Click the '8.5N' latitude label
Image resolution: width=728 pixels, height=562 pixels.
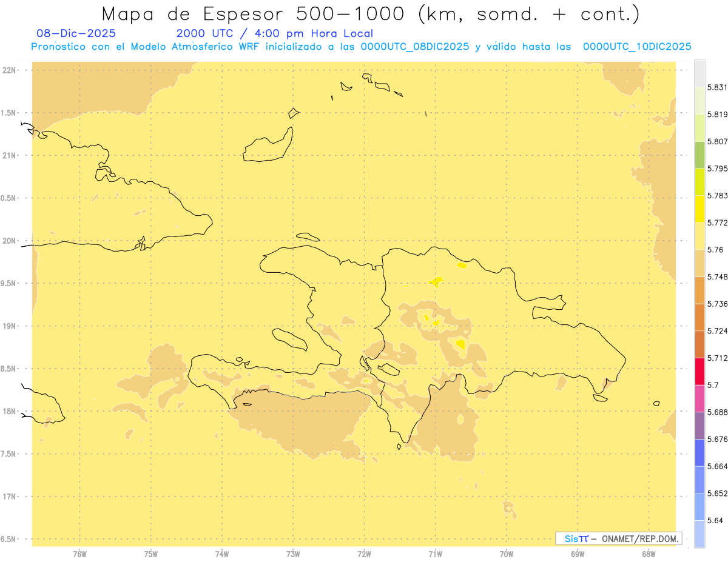pos(8,369)
